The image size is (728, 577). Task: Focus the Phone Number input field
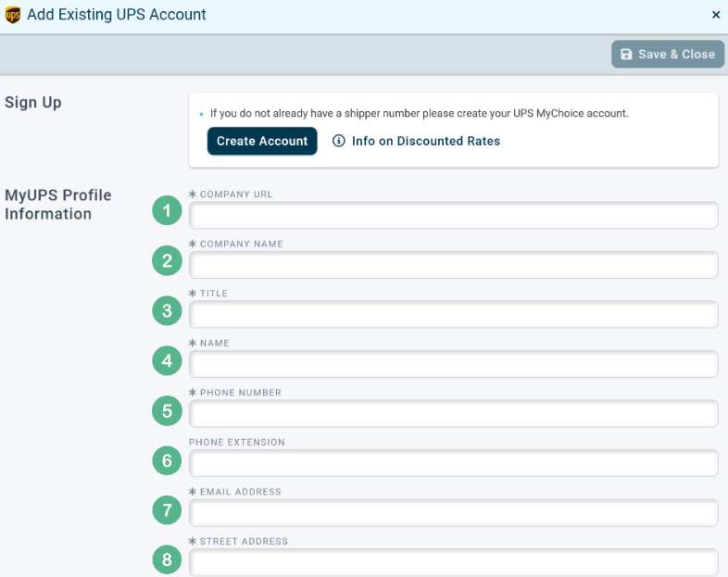click(454, 414)
